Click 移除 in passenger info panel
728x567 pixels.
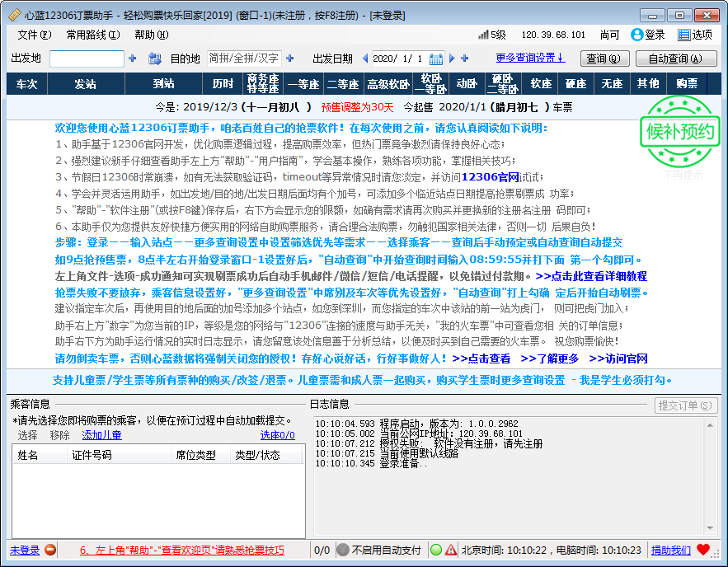pyautogui.click(x=60, y=435)
